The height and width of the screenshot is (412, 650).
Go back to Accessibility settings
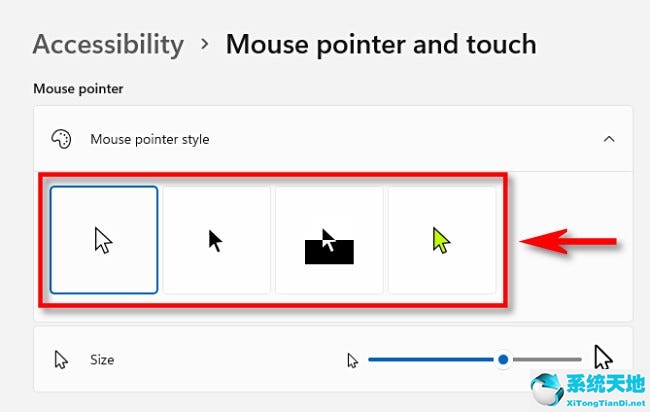(108, 45)
